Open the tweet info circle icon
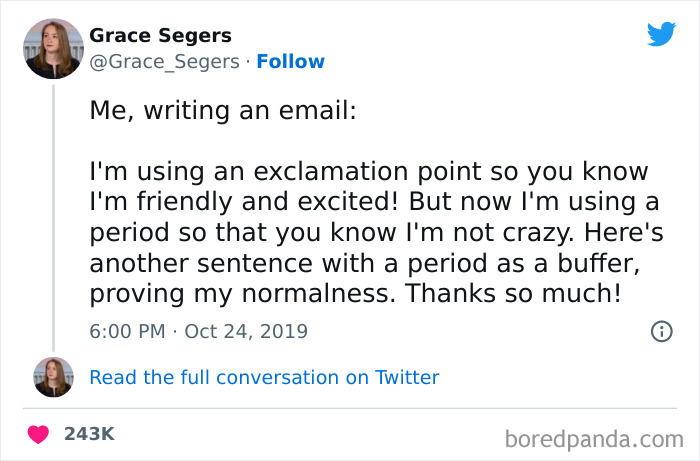The width and height of the screenshot is (700, 461). pyautogui.click(x=661, y=331)
